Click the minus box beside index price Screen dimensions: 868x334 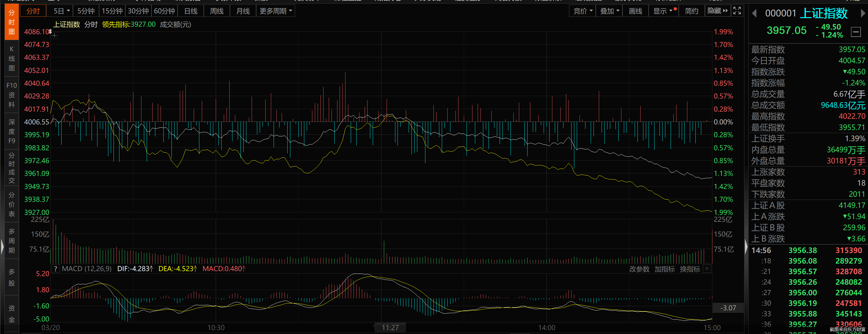[856, 32]
